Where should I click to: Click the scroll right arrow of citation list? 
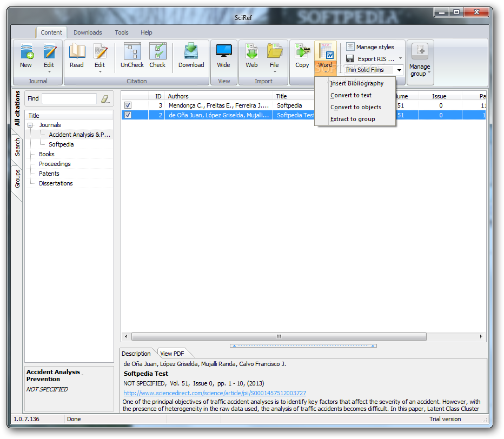click(x=481, y=336)
